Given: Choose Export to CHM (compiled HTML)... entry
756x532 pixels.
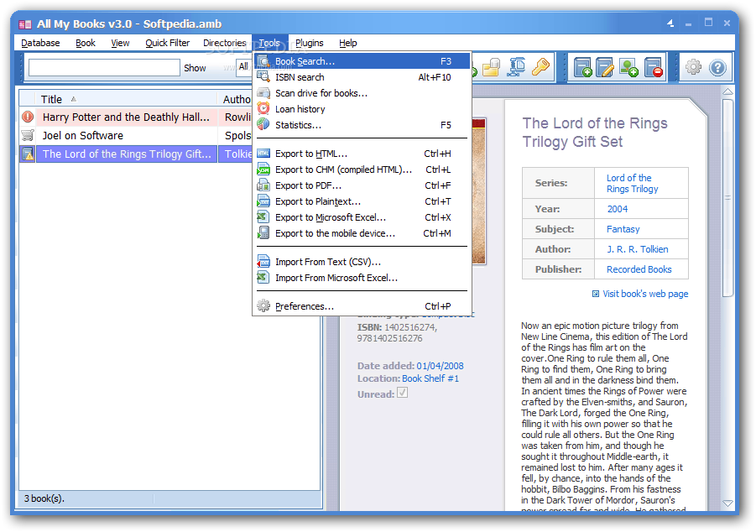Looking at the screenshot, I should pyautogui.click(x=362, y=170).
